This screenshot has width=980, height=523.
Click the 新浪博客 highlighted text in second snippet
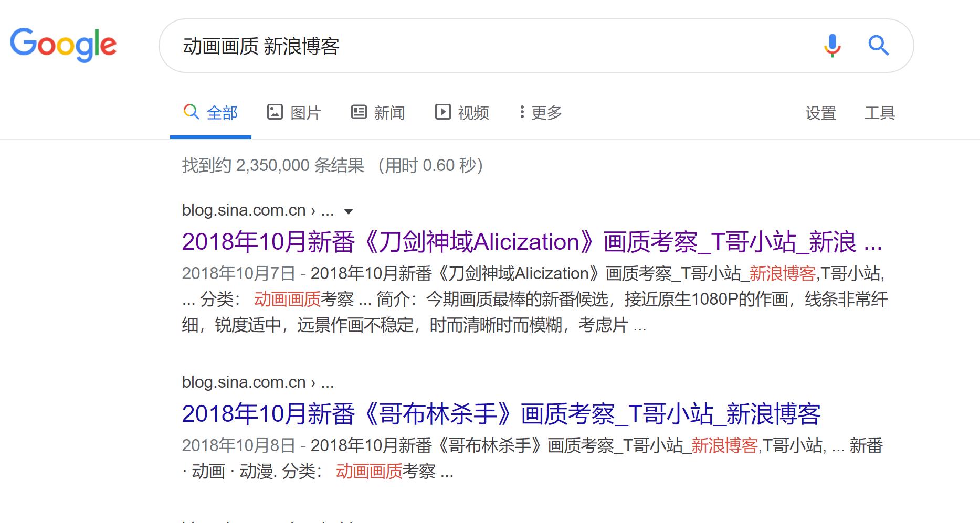pos(725,446)
